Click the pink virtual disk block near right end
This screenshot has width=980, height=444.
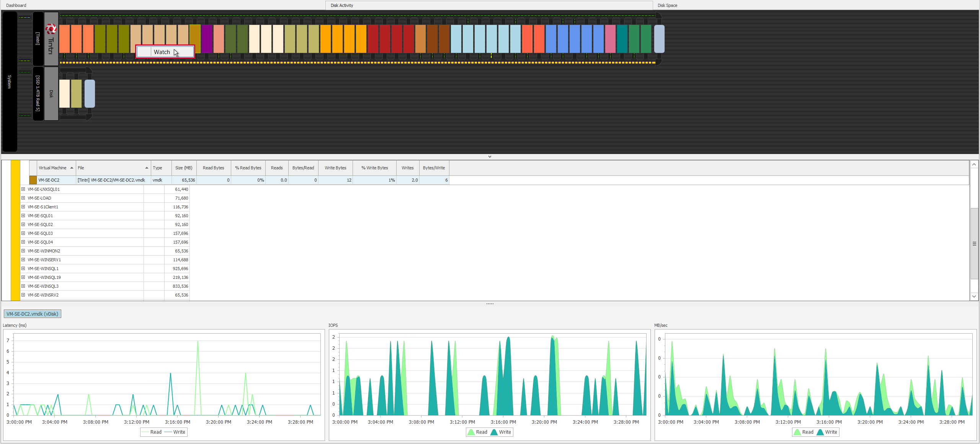tap(610, 38)
